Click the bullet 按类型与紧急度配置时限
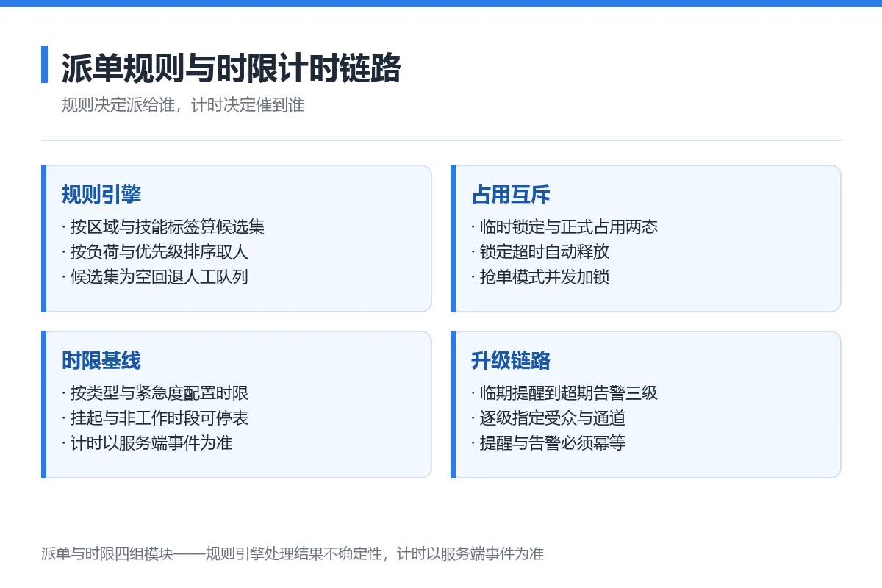This screenshot has width=882, height=588. pyautogui.click(x=155, y=392)
